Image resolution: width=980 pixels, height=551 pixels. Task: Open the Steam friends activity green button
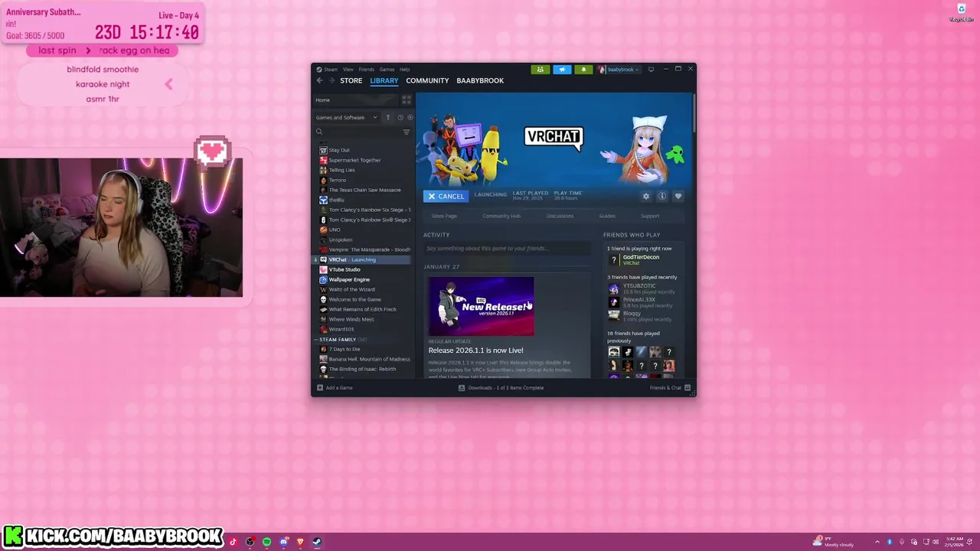point(541,70)
